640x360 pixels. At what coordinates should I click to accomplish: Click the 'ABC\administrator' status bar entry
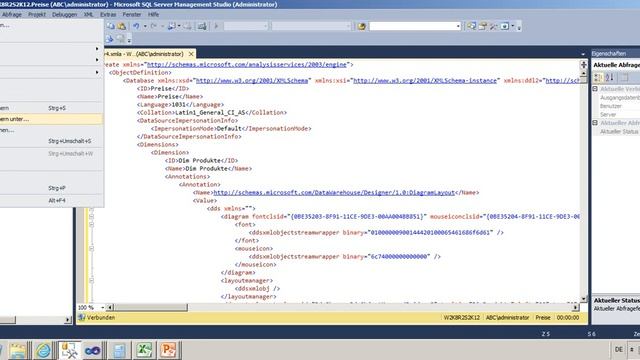(507, 317)
